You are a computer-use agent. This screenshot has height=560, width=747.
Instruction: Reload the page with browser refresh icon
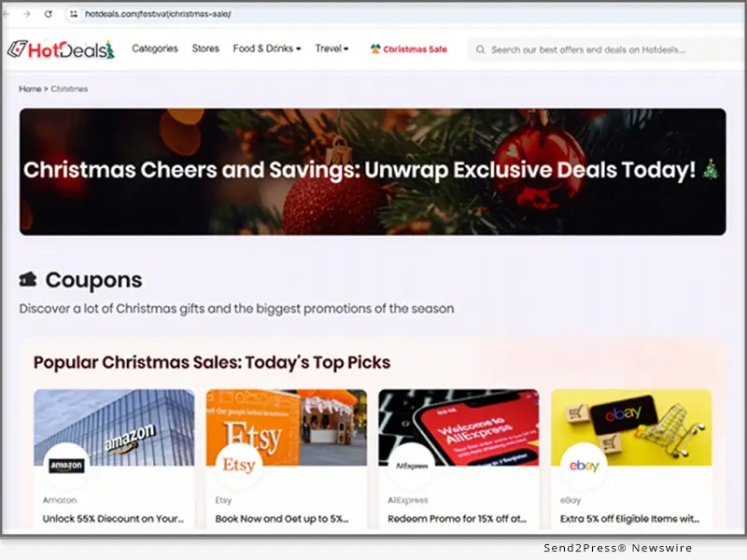[49, 14]
